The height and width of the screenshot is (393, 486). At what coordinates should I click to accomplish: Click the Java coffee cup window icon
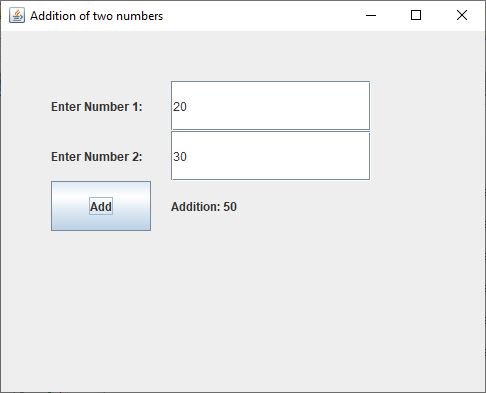[x=17, y=15]
